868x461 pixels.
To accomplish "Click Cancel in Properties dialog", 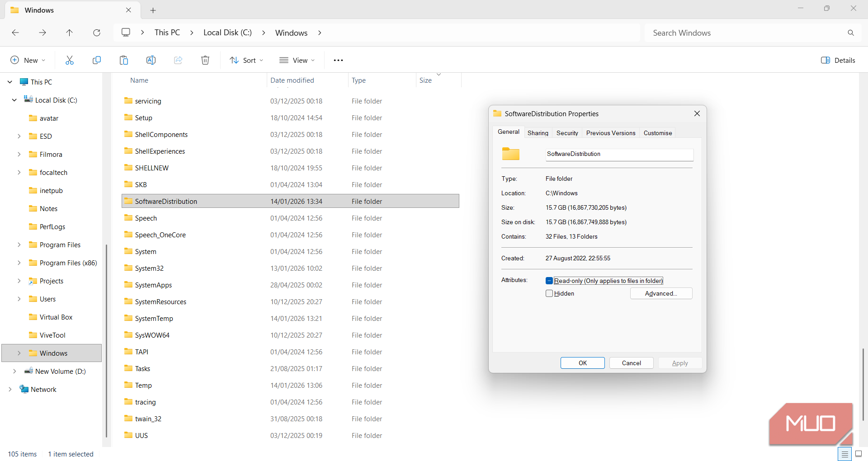I will pyautogui.click(x=632, y=363).
